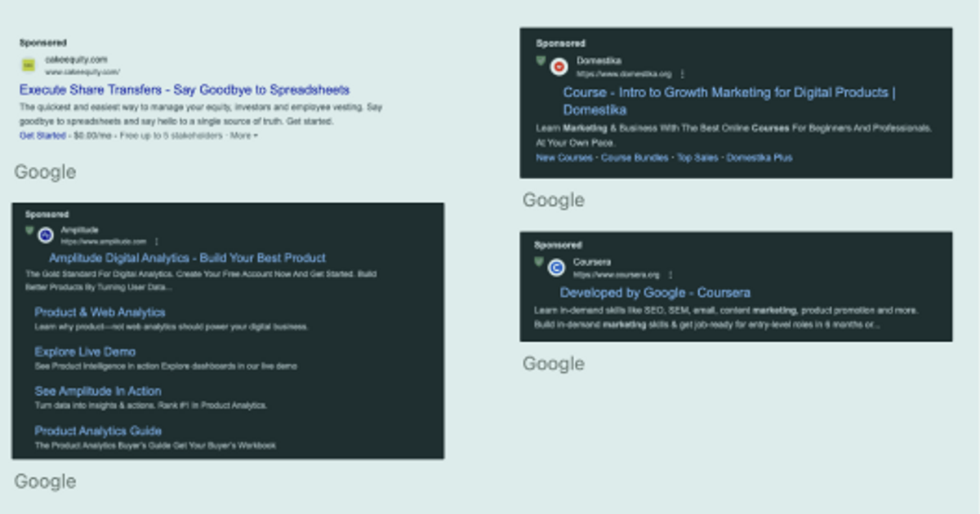The image size is (980, 514).
Task: Click the 'Domestika Plus' link
Action: (759, 157)
